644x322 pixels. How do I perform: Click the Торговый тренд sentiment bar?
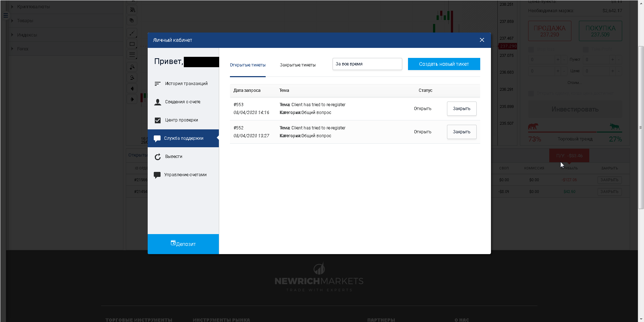coord(575,132)
